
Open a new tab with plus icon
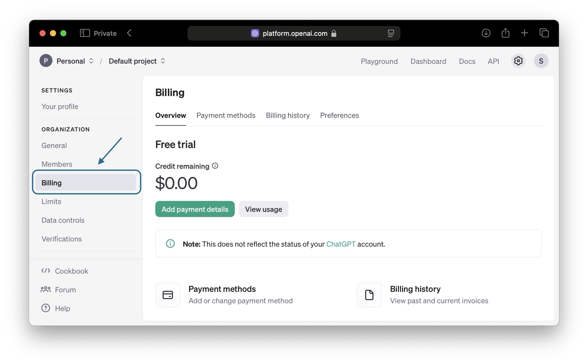coord(524,33)
